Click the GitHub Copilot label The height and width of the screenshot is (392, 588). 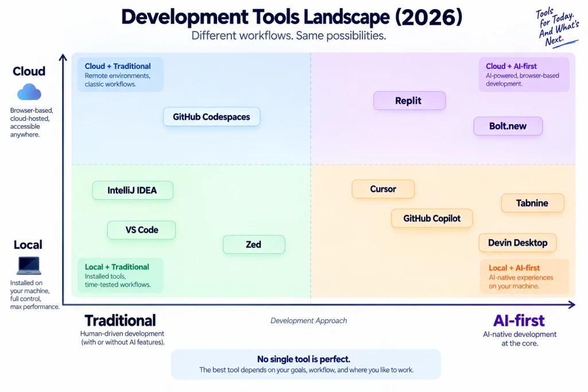point(432,218)
